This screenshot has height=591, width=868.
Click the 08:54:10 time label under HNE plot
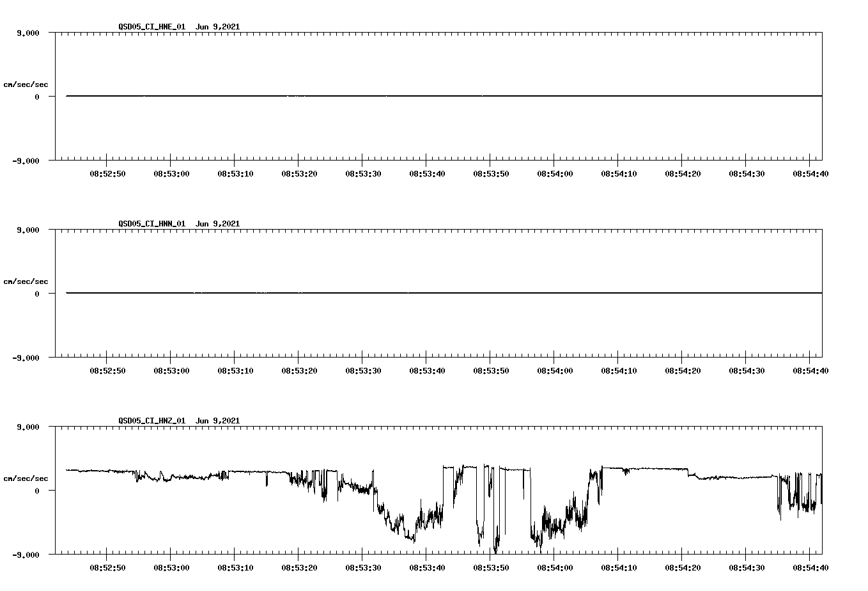pyautogui.click(x=619, y=174)
